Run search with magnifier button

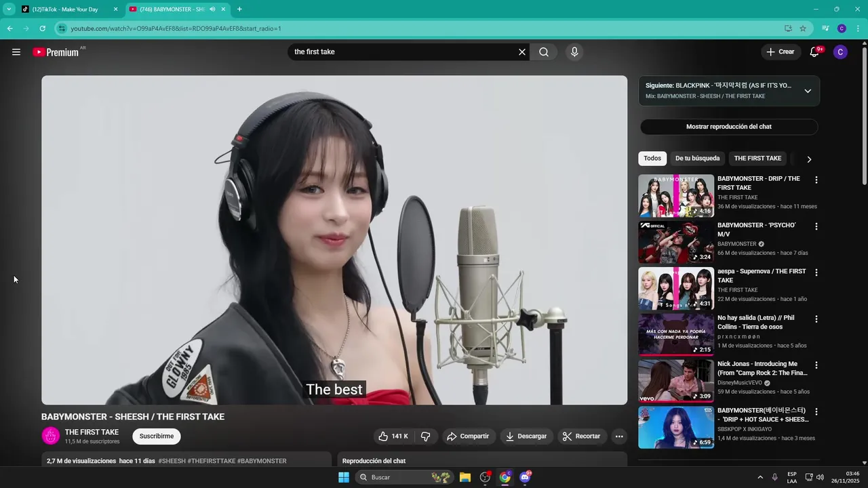point(544,52)
